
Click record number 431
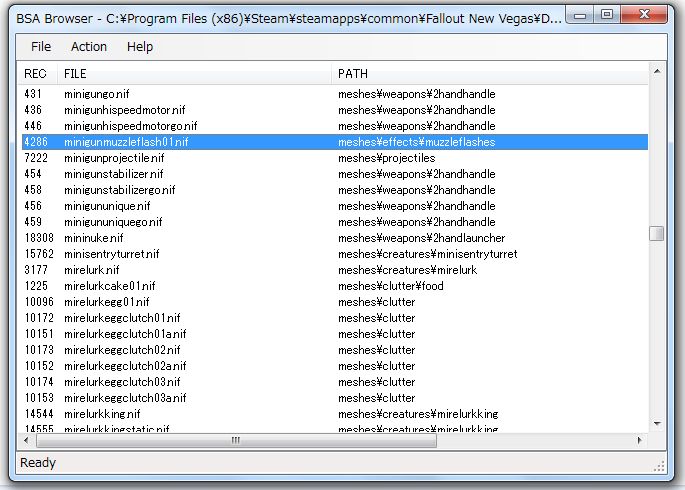point(33,94)
